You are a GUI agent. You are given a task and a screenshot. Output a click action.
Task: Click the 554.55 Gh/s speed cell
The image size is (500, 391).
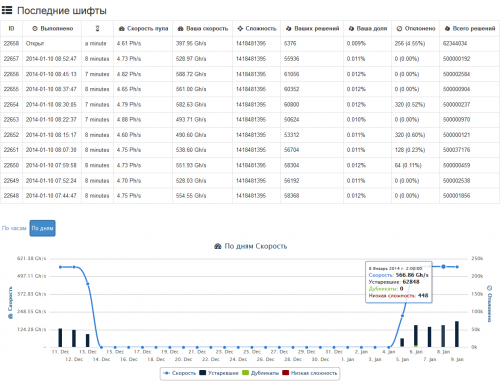(x=191, y=196)
